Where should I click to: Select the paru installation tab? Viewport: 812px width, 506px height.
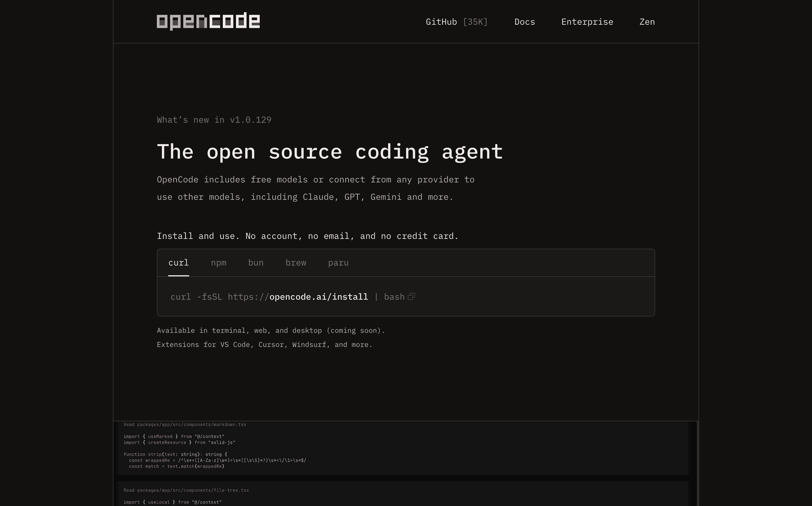click(x=338, y=263)
